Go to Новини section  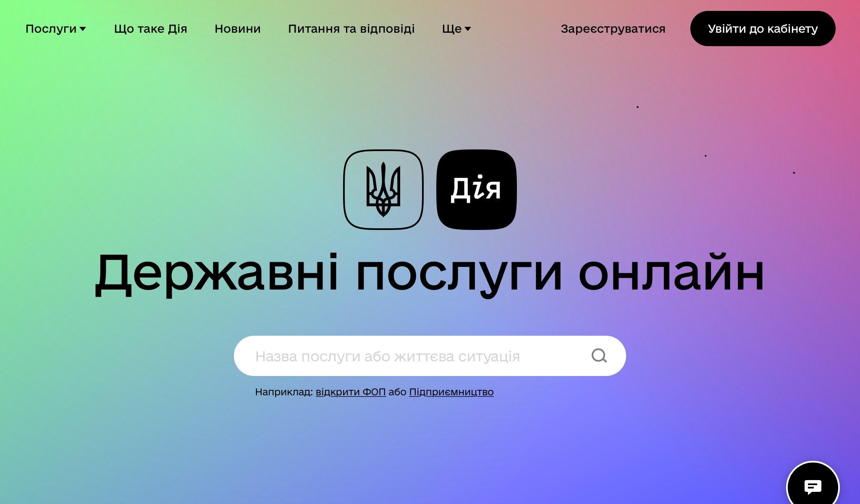pos(238,29)
